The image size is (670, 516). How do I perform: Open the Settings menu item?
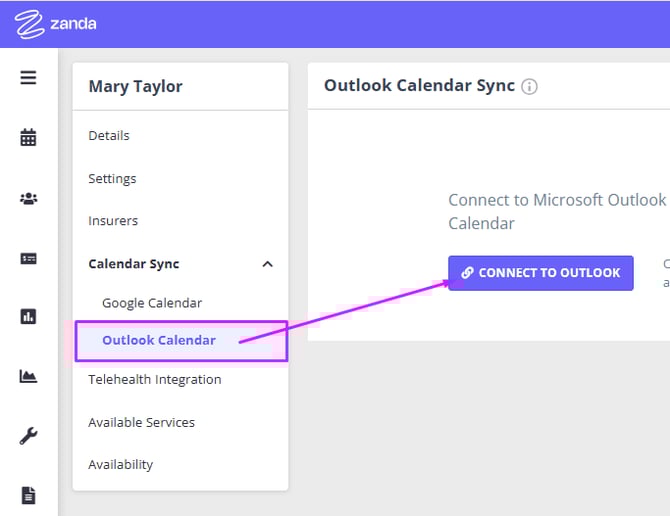[112, 179]
